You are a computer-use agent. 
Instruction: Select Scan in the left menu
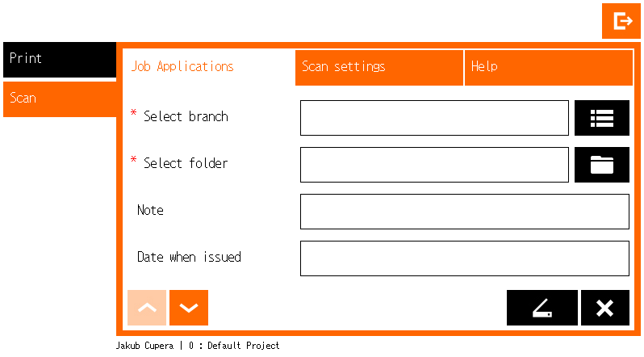tap(60, 99)
